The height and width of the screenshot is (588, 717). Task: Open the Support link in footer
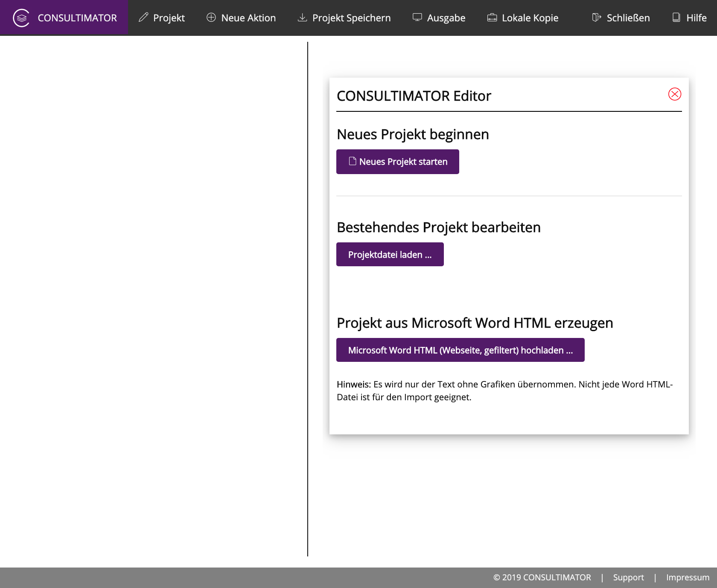click(x=628, y=577)
